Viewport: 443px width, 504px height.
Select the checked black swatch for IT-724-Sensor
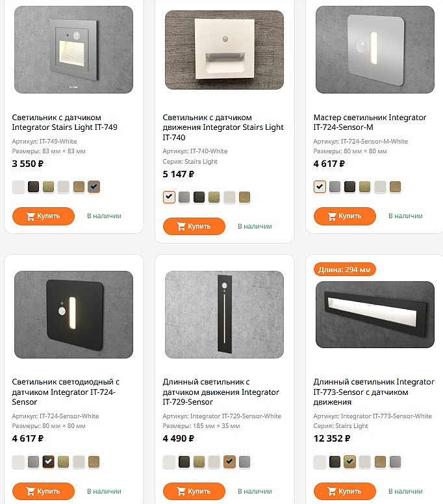tap(49, 462)
